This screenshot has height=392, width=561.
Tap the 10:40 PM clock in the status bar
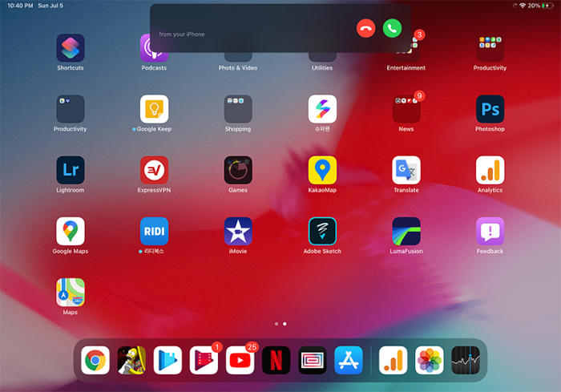(x=20, y=6)
